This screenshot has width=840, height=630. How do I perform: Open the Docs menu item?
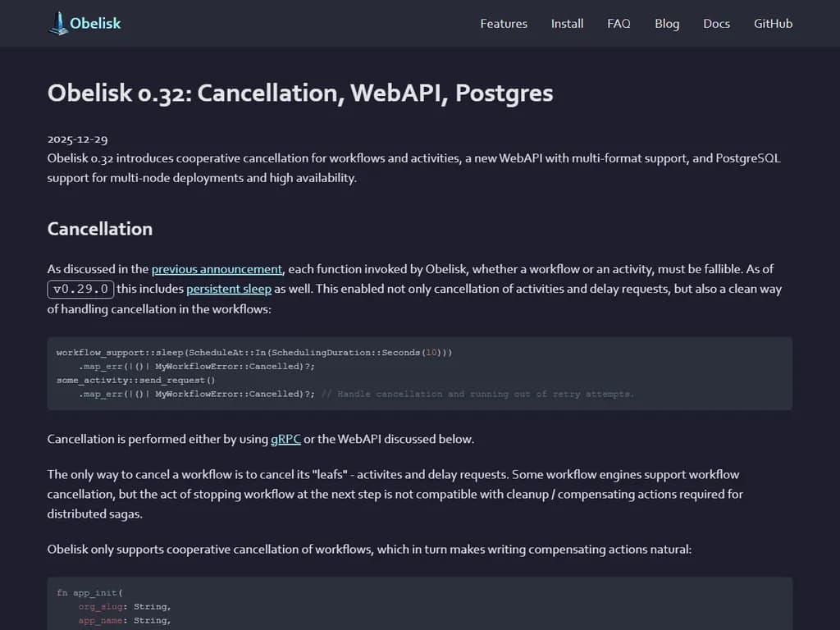pos(716,24)
